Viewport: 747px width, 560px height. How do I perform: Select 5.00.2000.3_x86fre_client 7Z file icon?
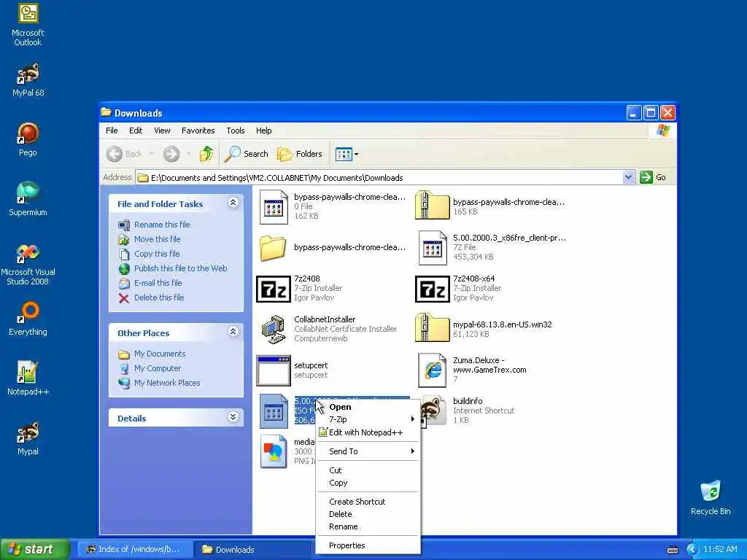point(432,248)
